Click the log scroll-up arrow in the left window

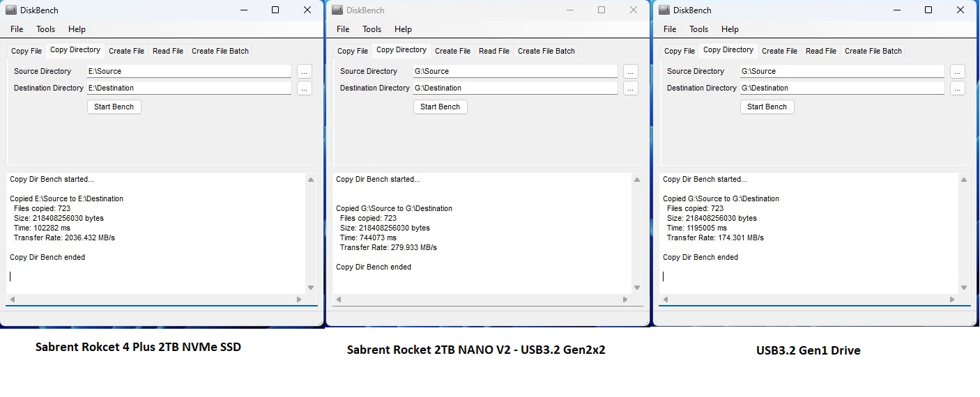[x=311, y=180]
